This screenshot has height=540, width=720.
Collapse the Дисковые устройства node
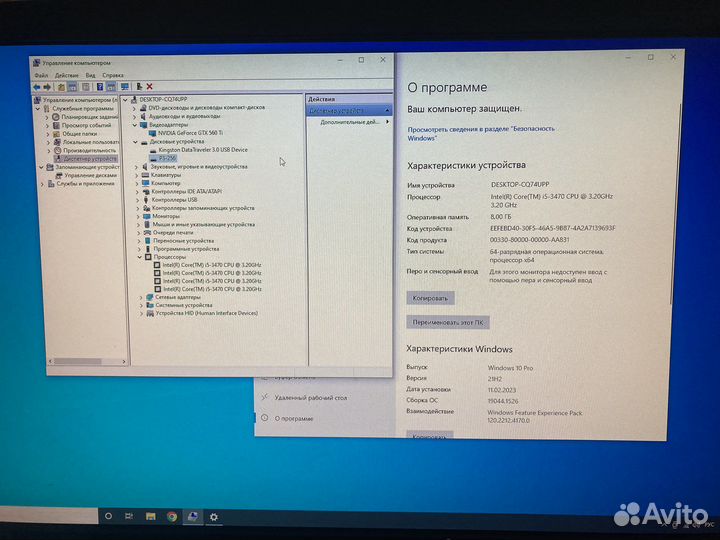(135, 142)
